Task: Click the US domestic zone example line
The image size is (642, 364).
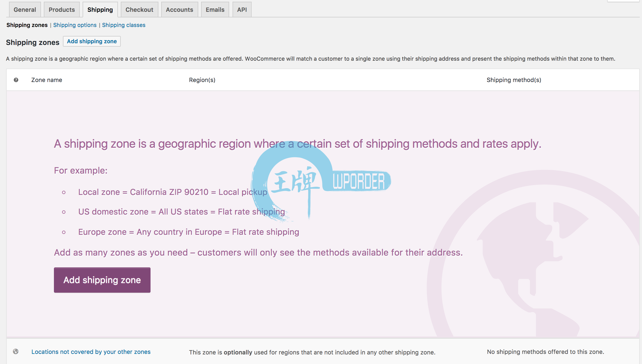Action: 182,212
